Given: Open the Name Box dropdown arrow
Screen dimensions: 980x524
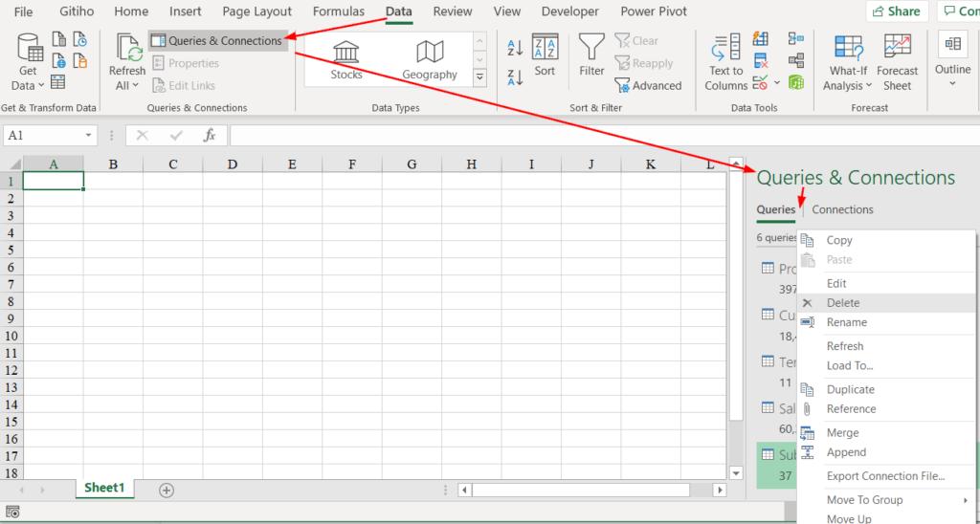Looking at the screenshot, I should coord(88,135).
